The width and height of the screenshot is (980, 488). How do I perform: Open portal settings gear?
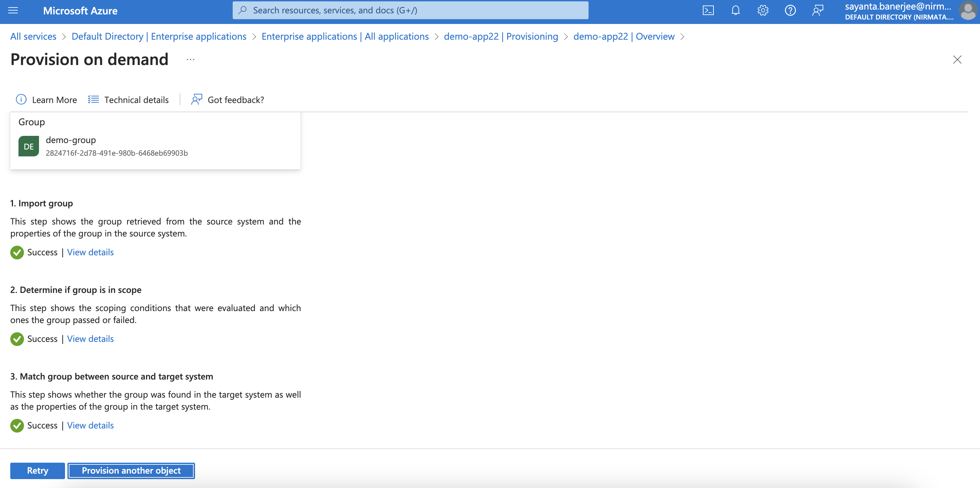pyautogui.click(x=763, y=10)
